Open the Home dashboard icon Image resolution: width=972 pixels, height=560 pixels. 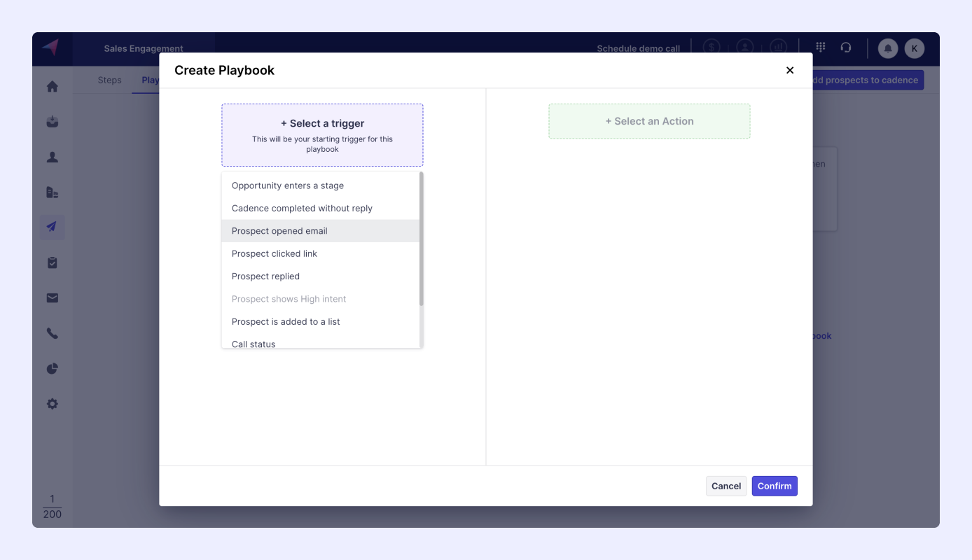pos(52,86)
